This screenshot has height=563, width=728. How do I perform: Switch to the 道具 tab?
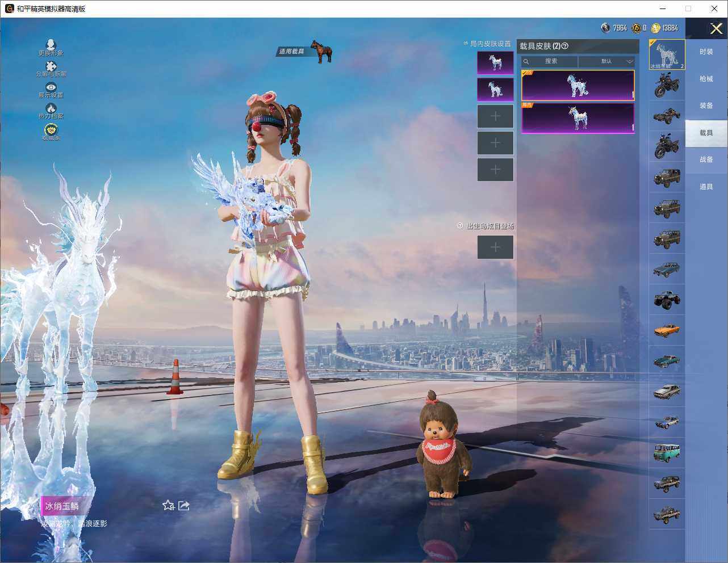(706, 187)
